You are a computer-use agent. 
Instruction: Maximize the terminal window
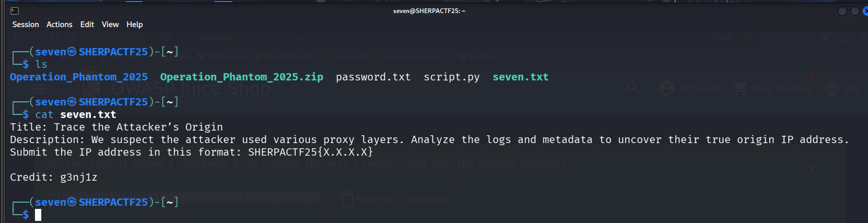pyautogui.click(x=855, y=11)
